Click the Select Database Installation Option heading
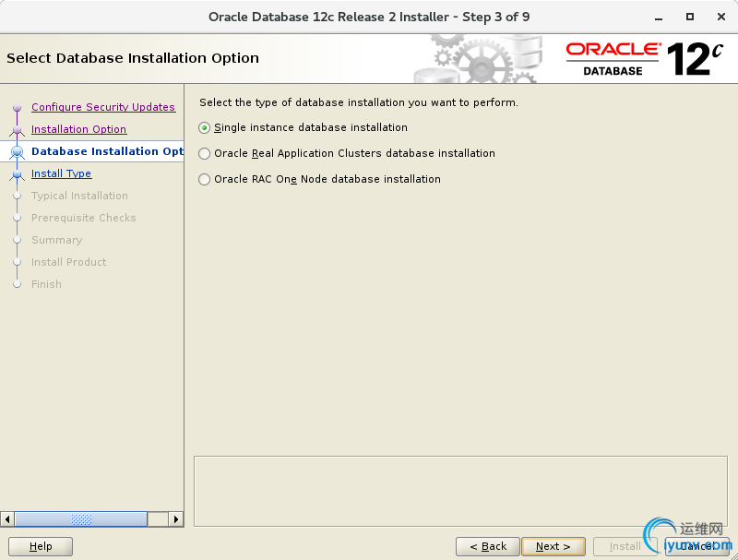738x560 pixels. point(133,58)
